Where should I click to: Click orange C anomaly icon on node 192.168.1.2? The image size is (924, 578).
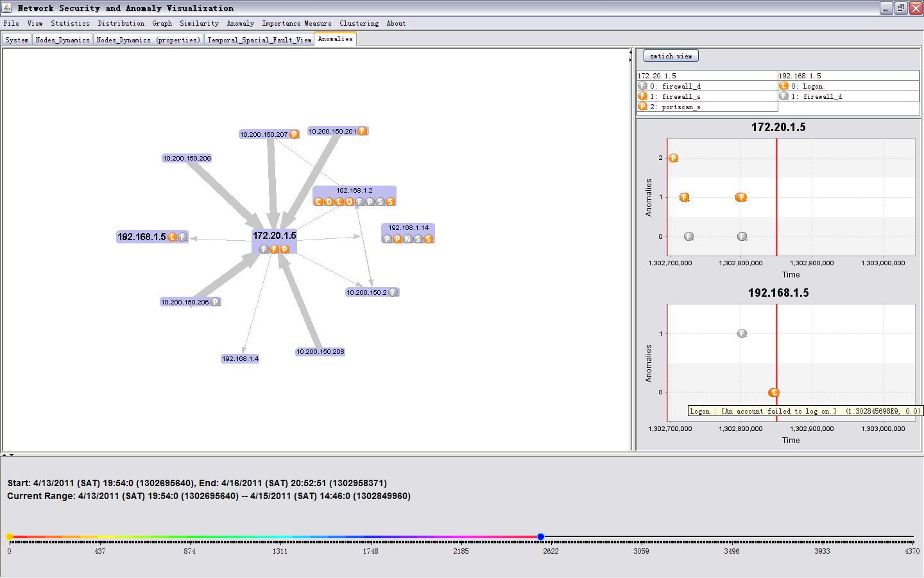pos(318,202)
